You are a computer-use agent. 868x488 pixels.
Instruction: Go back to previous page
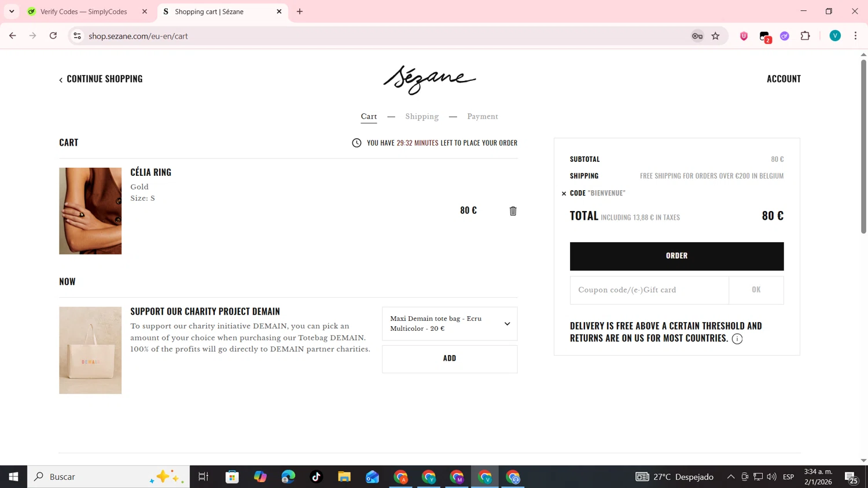(13, 36)
